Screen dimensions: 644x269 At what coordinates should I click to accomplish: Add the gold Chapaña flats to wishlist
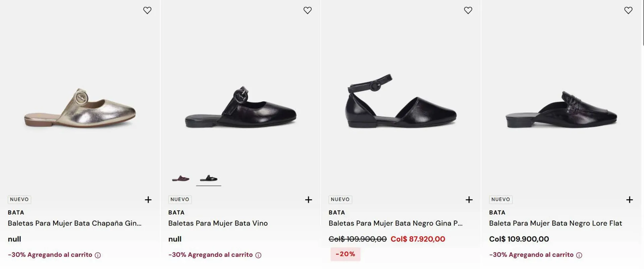[x=147, y=10]
